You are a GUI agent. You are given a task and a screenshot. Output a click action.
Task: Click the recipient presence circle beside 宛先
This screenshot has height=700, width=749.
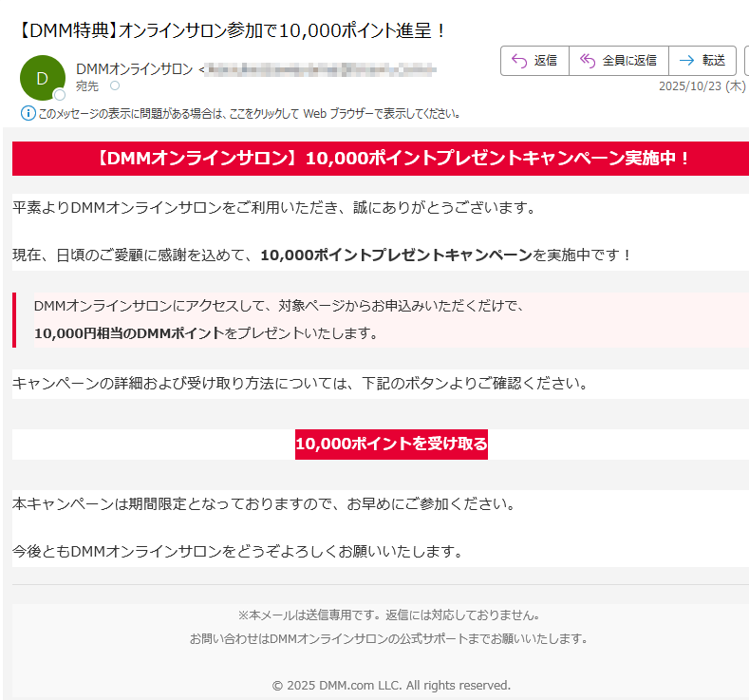coord(115,86)
